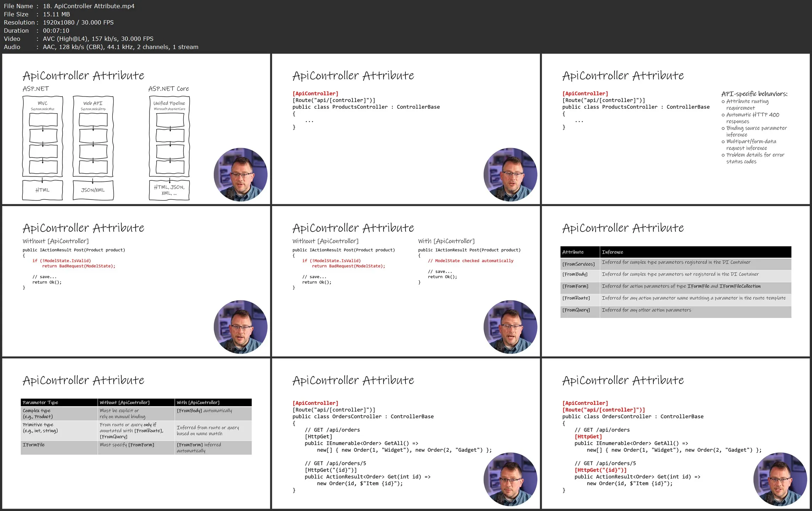Click the red highlighted [HttpGet("{id}")] line in the last thumbnail
Screen dimensions: 812x511
pyautogui.click(x=600, y=470)
